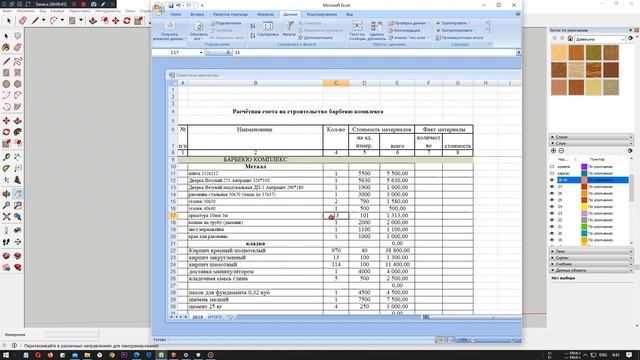
Task: Select the Look Around eye tool
Action: tap(18, 230)
